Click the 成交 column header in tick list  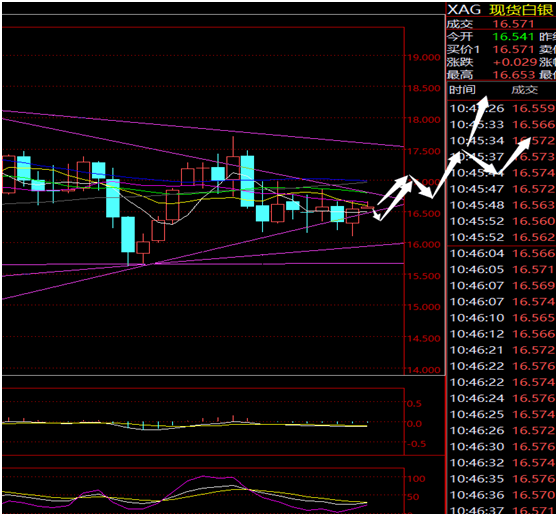pyautogui.click(x=525, y=90)
